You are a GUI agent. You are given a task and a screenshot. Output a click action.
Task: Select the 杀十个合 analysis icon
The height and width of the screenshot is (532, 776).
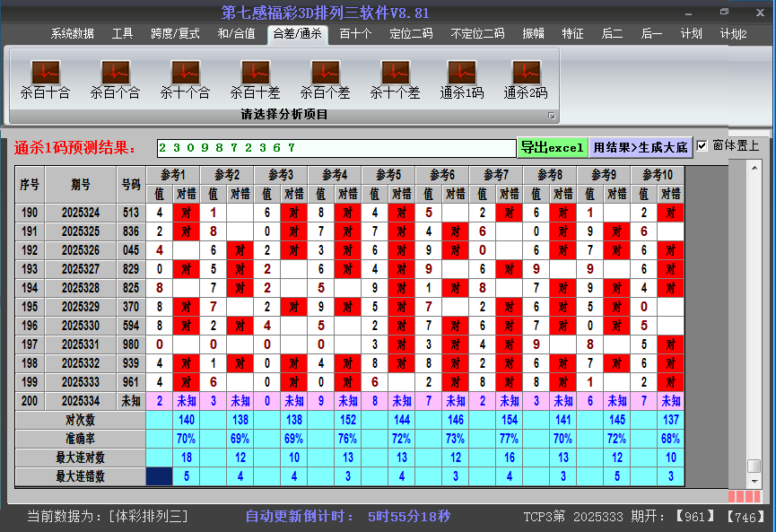(x=185, y=74)
